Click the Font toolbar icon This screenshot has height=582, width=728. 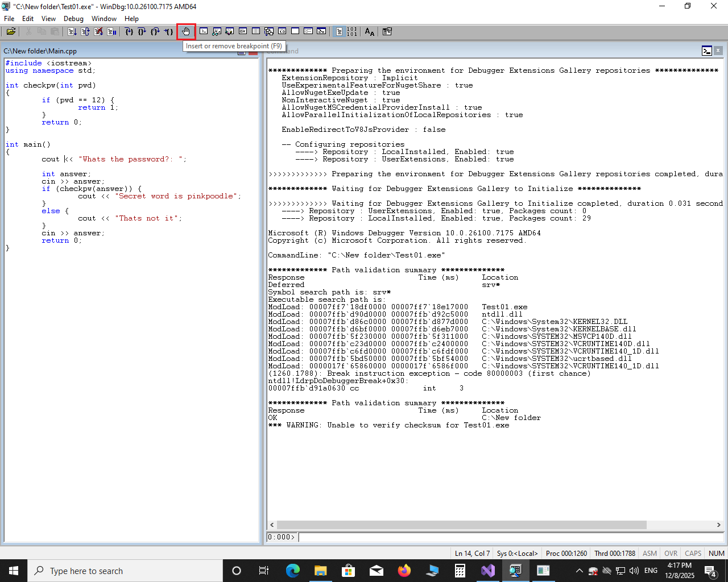(x=370, y=32)
